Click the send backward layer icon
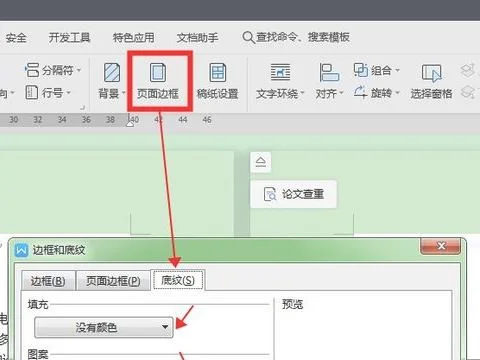The image size is (480, 360). pyautogui.click(x=467, y=92)
